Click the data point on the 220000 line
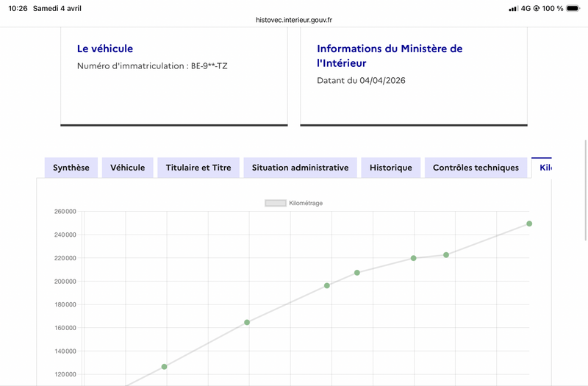 413,258
